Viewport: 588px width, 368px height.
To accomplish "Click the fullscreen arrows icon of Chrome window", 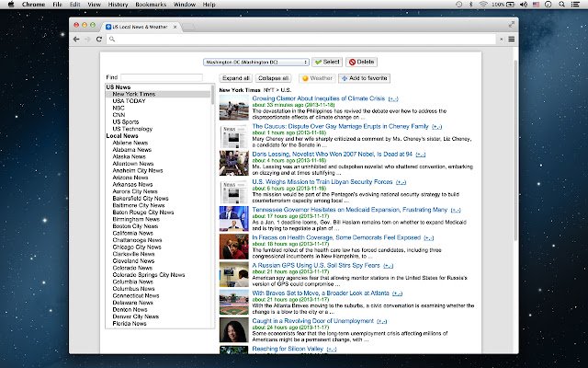I will [512, 25].
